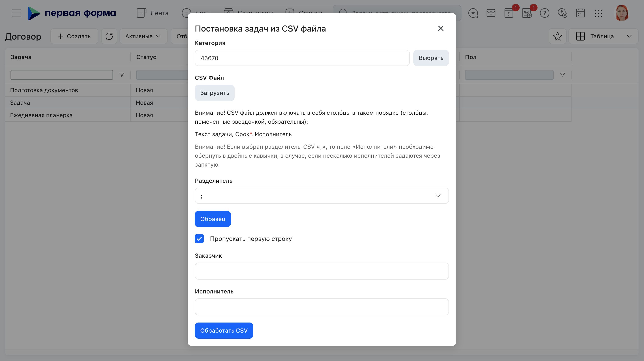644x361 pixels.
Task: Sort by the Статус column header
Action: tap(146, 57)
